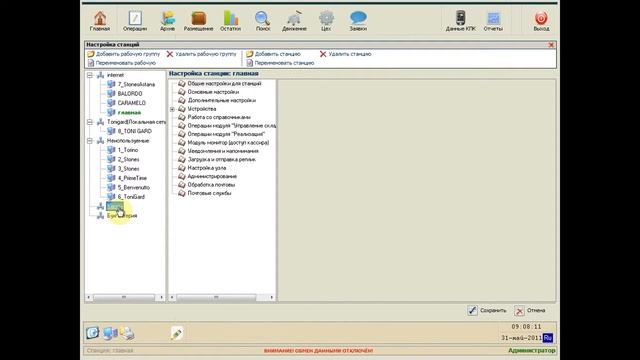This screenshot has height=360, width=640.
Task: Click the pencil icon in bottom bar
Action: pos(177,334)
